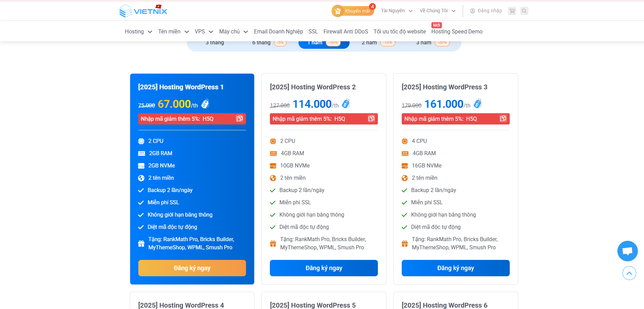Click the scroll-to-top arrow button
This screenshot has height=309, width=644.
tap(629, 273)
